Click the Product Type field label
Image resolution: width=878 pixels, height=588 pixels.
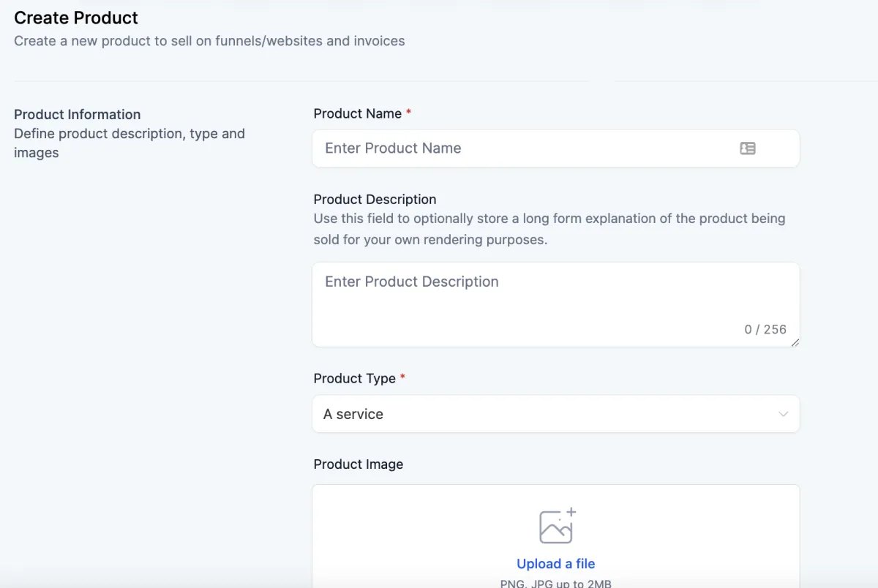click(354, 378)
